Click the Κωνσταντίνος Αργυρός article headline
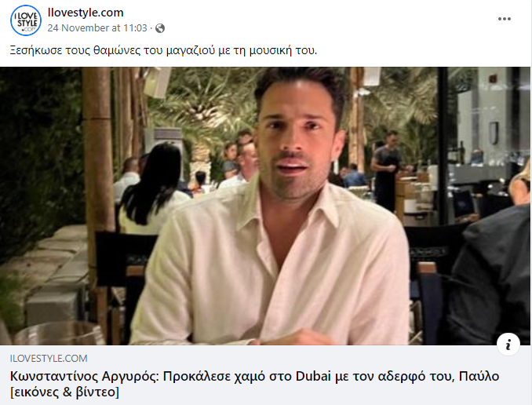The height and width of the screenshot is (405, 532). point(254,384)
